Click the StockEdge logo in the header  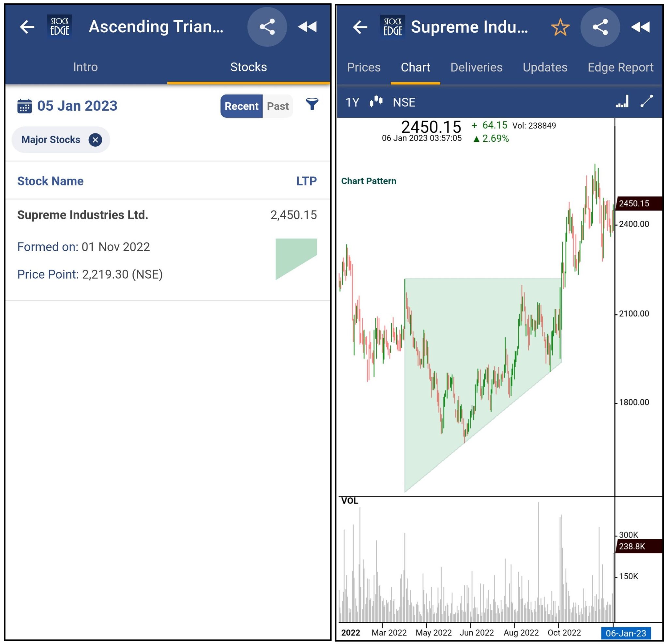60,27
